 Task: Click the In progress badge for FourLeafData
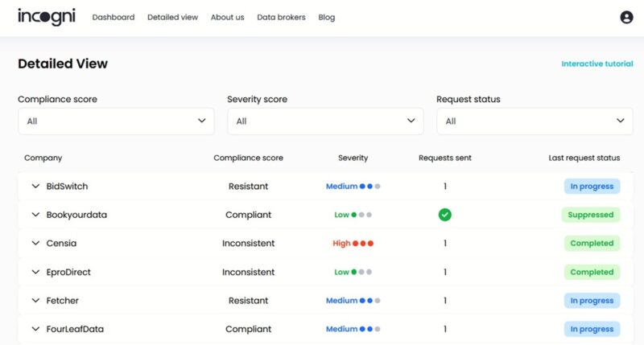(x=592, y=329)
